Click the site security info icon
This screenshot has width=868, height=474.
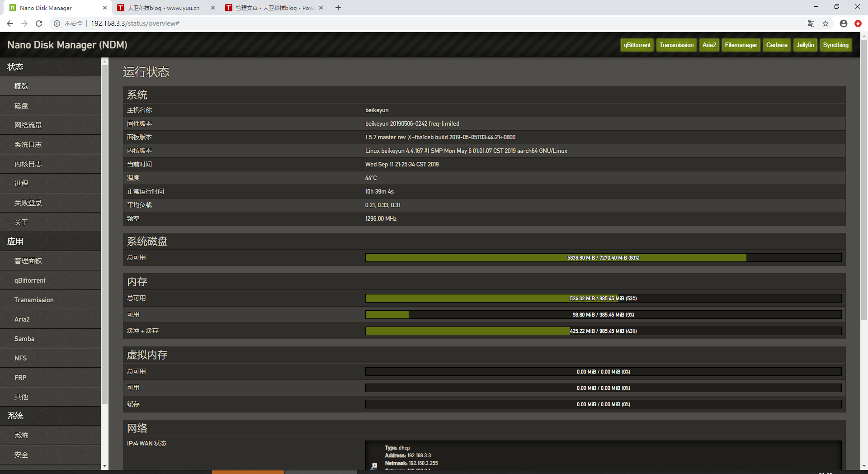tap(57, 24)
